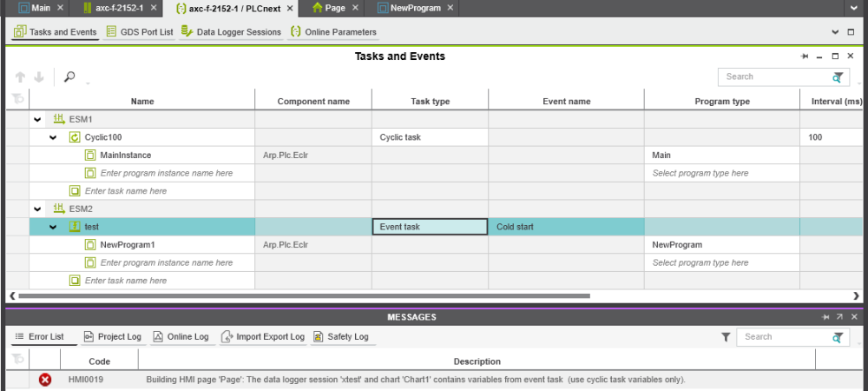Click the horizontal scrollbar of the task table

pyautogui.click(x=304, y=295)
